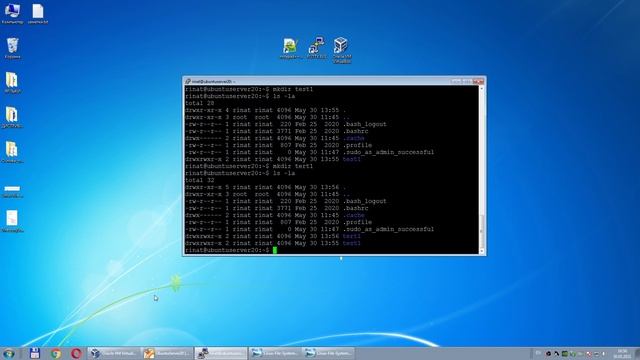Click the active PuTTY session taskbar button

point(221,353)
